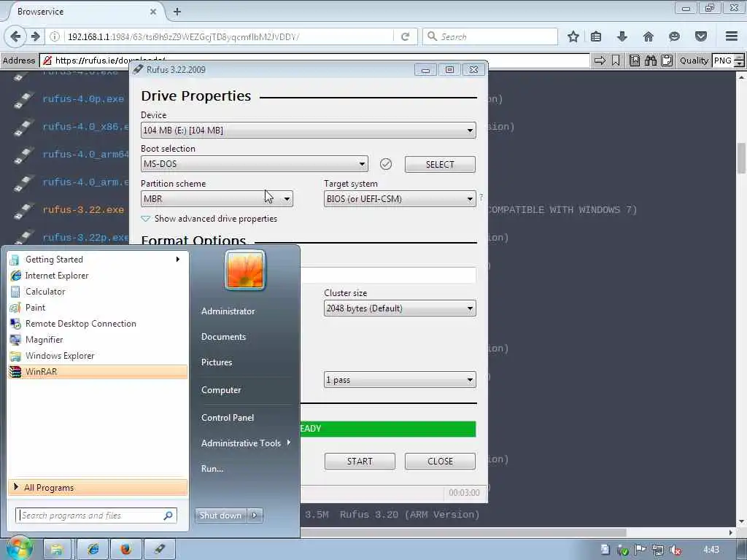Open Action Center flag icon

point(640,550)
